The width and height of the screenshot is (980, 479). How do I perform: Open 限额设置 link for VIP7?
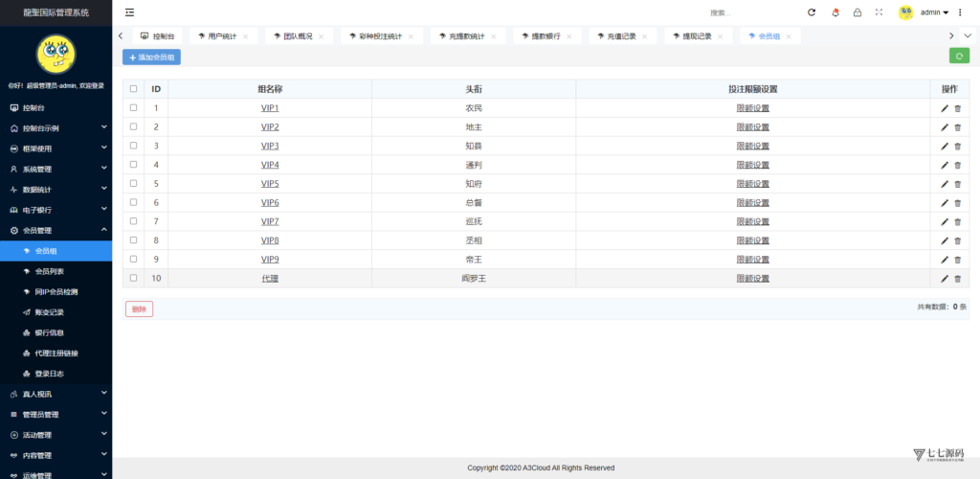[x=752, y=221]
